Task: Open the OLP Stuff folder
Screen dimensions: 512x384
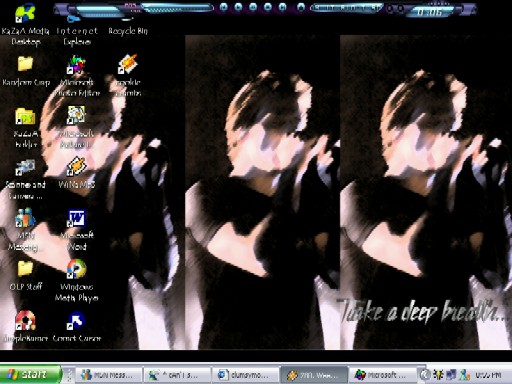Action: [26, 275]
